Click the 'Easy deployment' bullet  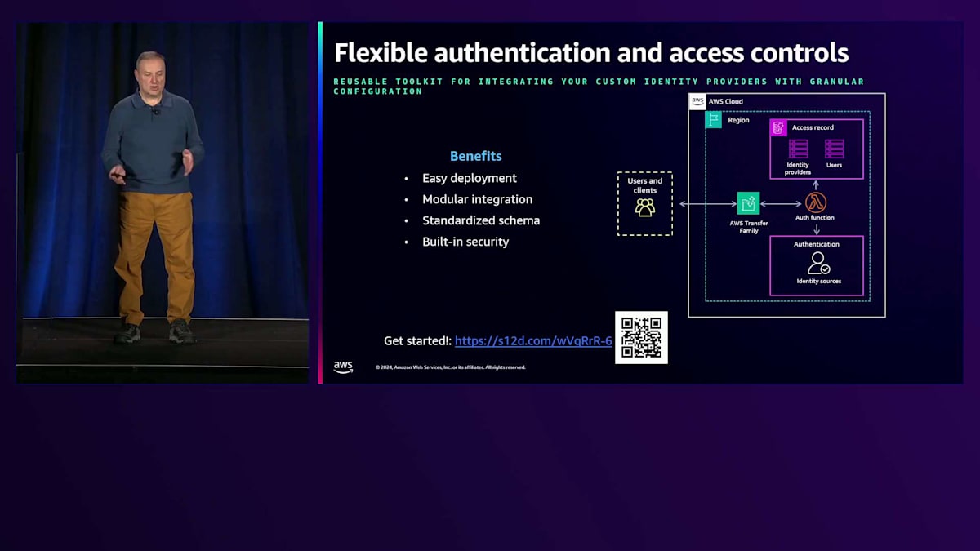coord(470,178)
